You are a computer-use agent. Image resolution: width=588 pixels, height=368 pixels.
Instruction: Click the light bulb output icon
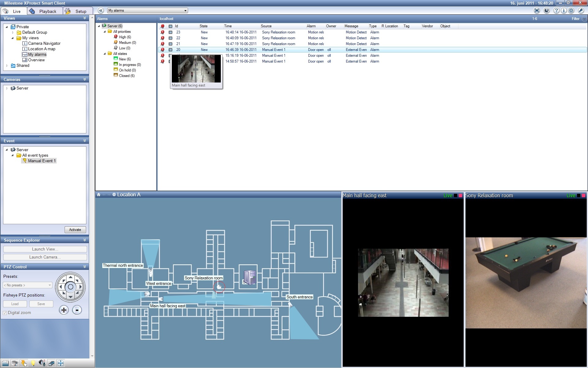(33, 363)
